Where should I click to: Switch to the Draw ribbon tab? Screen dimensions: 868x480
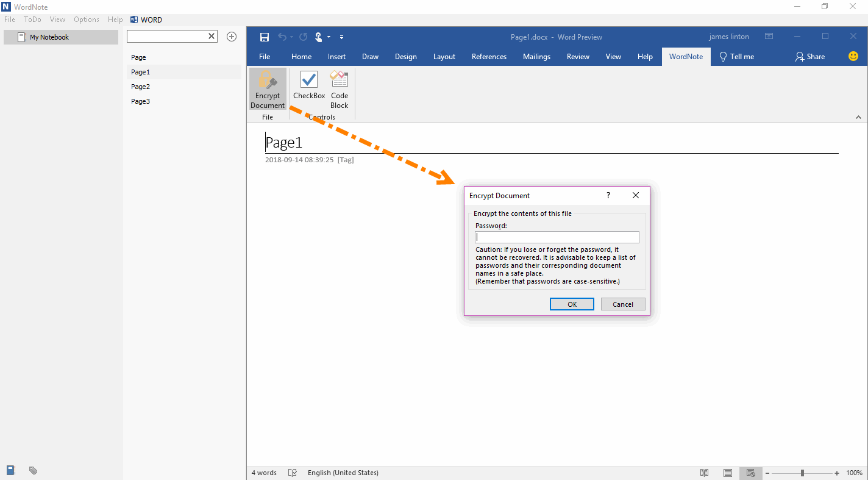(x=370, y=57)
